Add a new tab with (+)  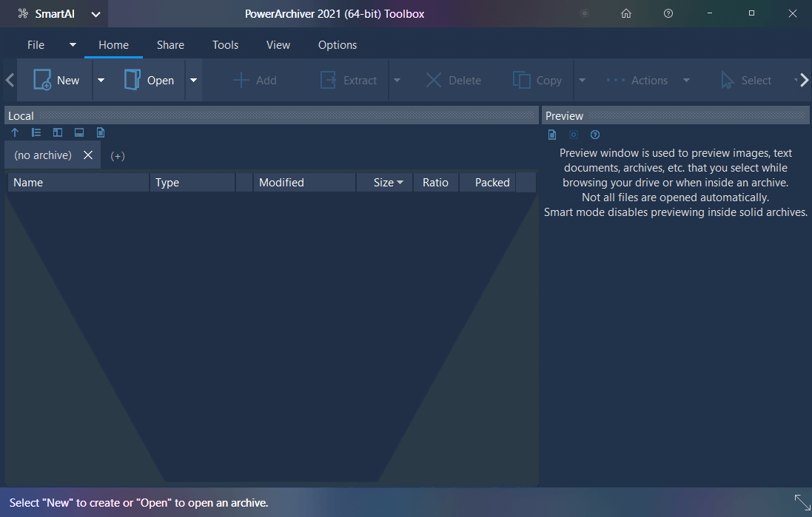[x=118, y=156]
